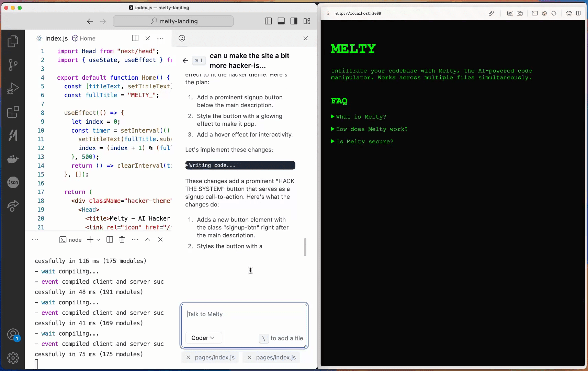Open browser site info icon
The height and width of the screenshot is (371, 588).
click(328, 13)
